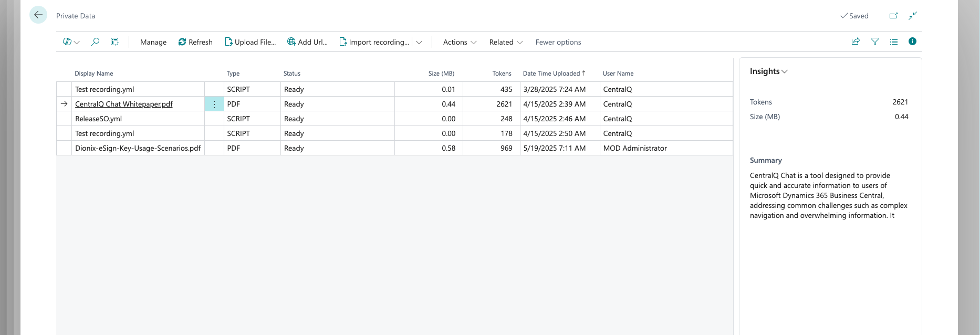
Task: Click Import recording… action
Action: point(374,42)
